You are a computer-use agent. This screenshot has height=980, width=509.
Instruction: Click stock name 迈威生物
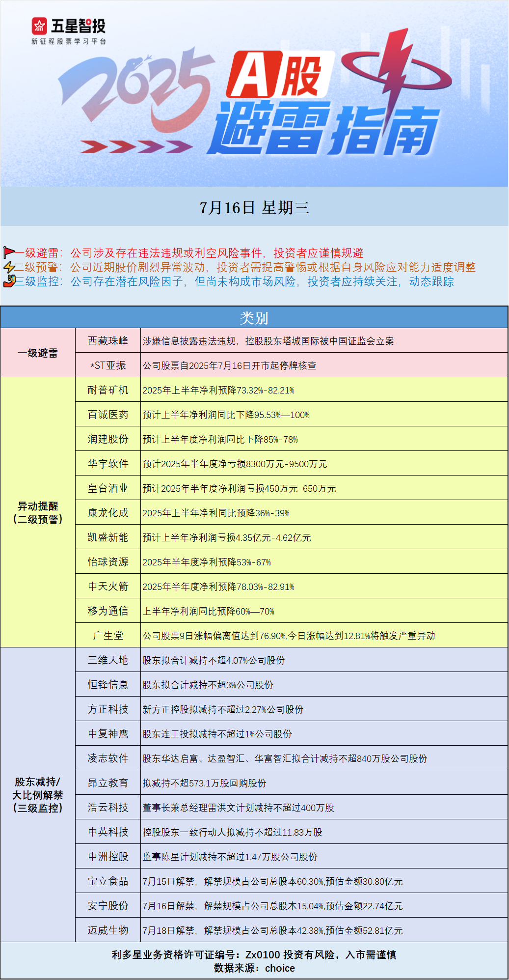click(108, 930)
